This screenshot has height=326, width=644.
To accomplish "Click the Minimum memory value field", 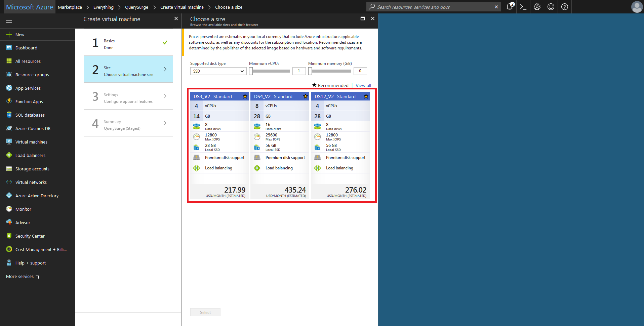I will coord(360,71).
